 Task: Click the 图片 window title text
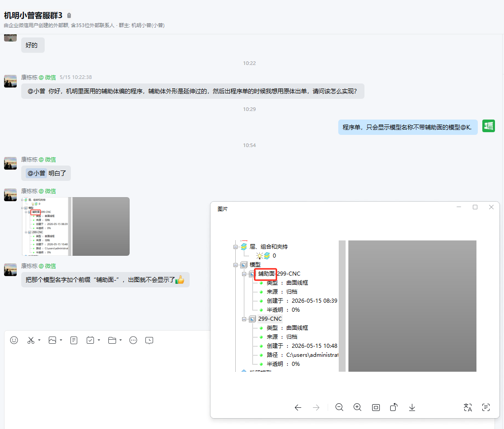pyautogui.click(x=223, y=209)
